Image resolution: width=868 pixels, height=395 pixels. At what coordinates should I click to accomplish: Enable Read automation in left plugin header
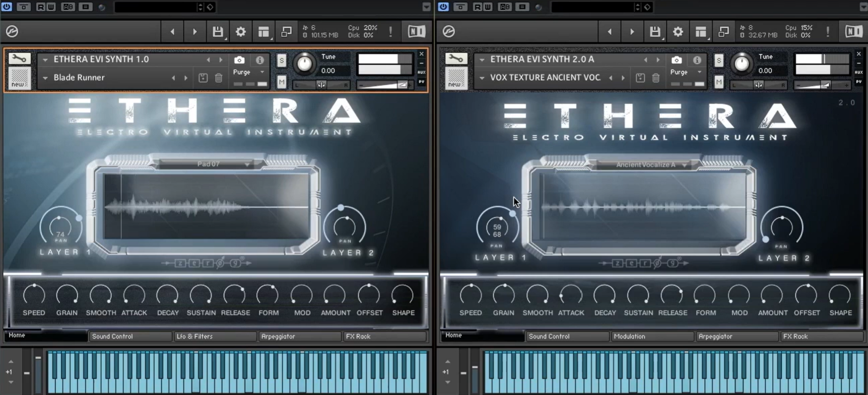point(41,7)
